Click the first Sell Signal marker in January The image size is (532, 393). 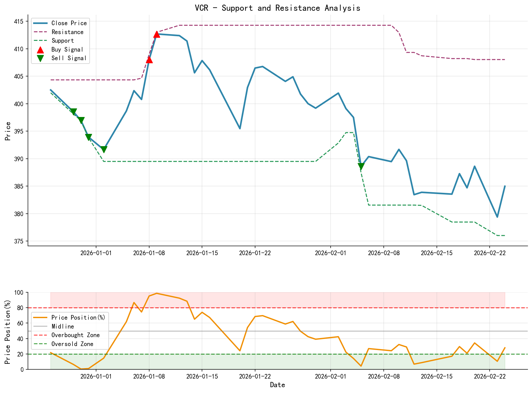74,111
